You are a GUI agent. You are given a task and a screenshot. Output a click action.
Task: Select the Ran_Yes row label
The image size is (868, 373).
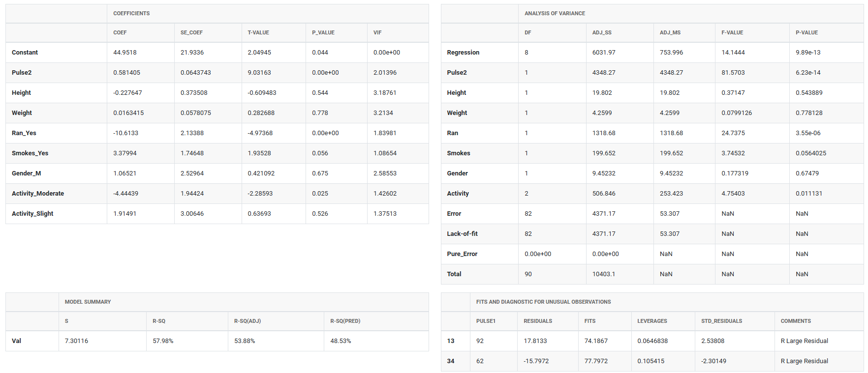pyautogui.click(x=24, y=133)
